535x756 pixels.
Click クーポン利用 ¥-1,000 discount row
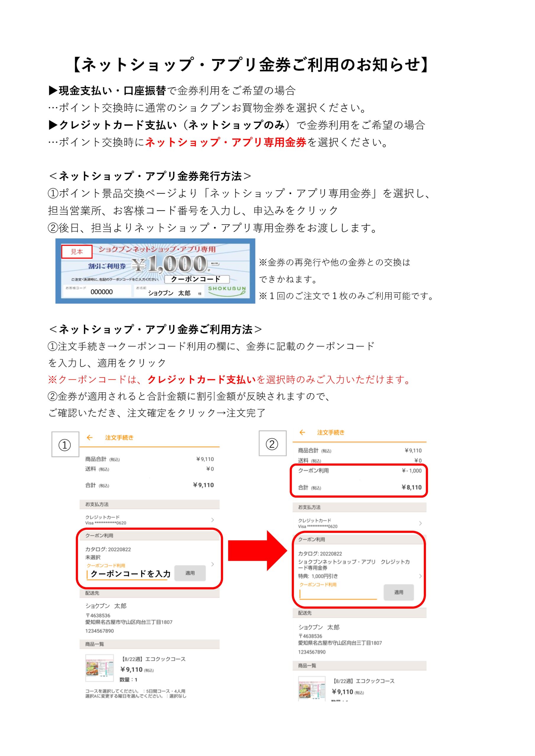click(x=360, y=470)
